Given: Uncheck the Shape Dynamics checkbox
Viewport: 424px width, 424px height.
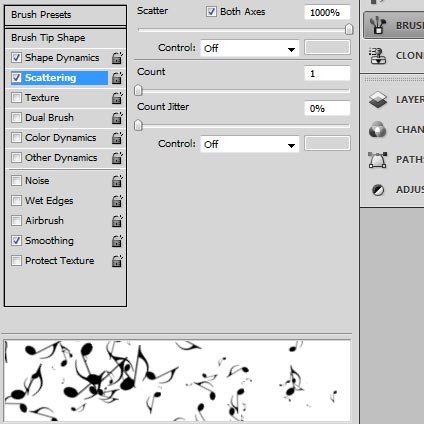Looking at the screenshot, I should pos(16,58).
